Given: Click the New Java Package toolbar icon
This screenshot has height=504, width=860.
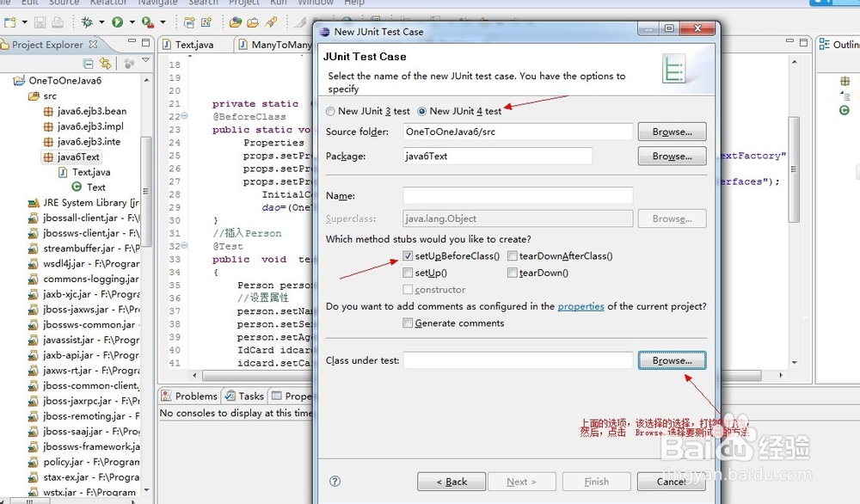Looking at the screenshot, I should pyautogui.click(x=189, y=22).
